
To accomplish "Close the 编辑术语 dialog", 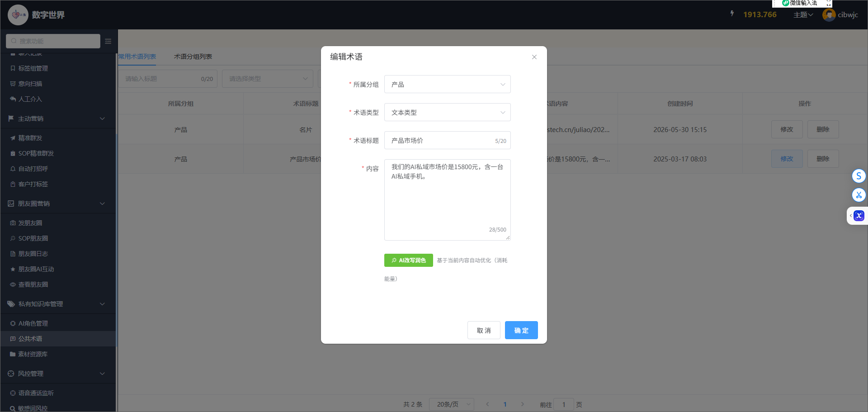I will click(x=534, y=57).
